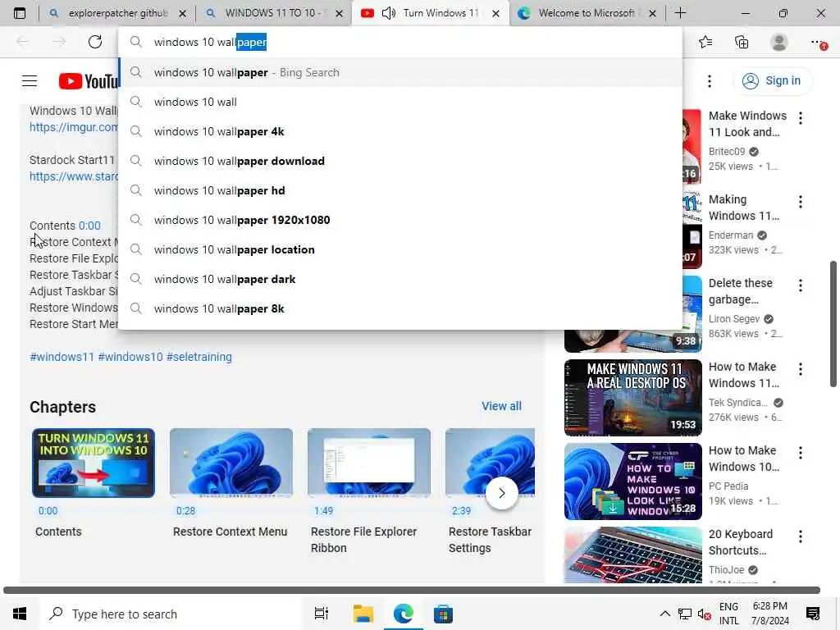Choose suggestion windows 10 wallpaper location
Image resolution: width=840 pixels, height=630 pixels.
400,249
